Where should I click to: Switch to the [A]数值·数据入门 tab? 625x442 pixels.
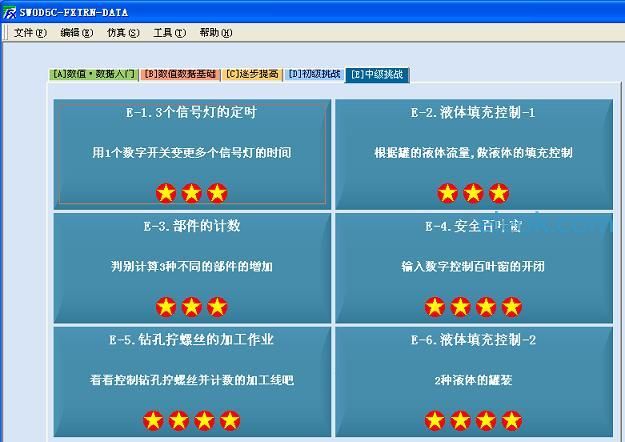(x=94, y=74)
